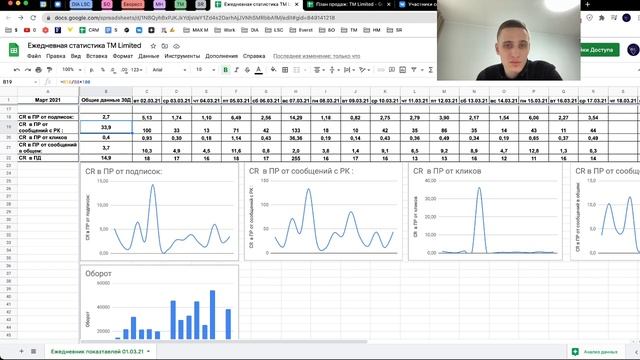Format the cell as percent
Image resolution: width=640 pixels, height=360 pixels.
coord(103,70)
